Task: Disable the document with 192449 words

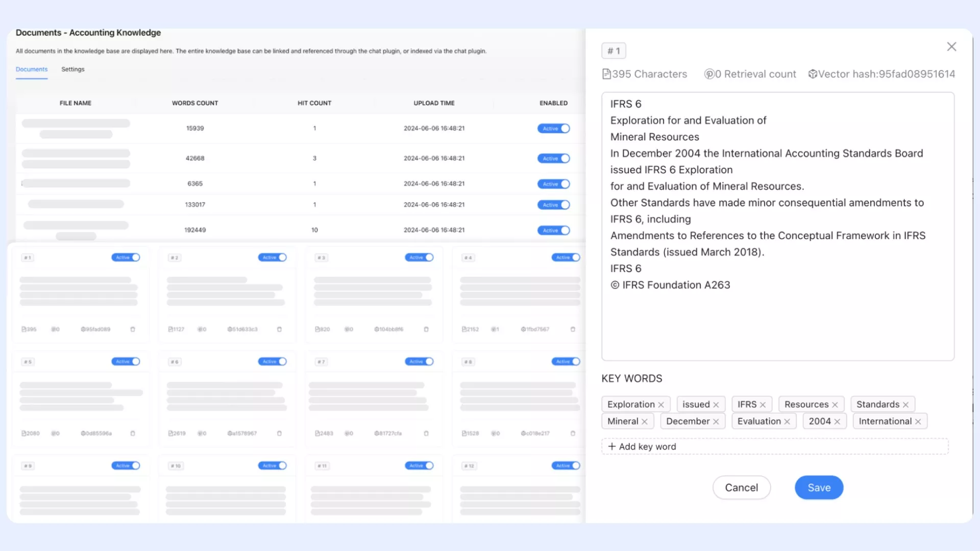Action: click(553, 231)
